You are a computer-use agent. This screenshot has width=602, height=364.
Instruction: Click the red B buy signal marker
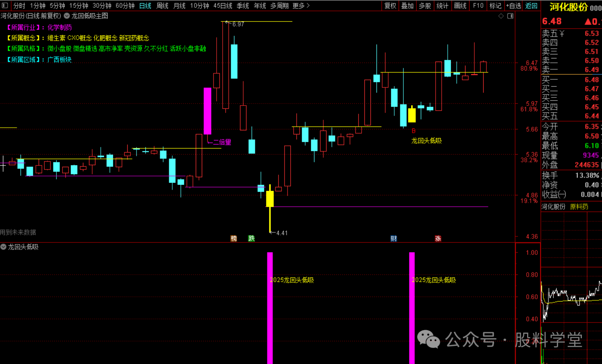point(414,131)
